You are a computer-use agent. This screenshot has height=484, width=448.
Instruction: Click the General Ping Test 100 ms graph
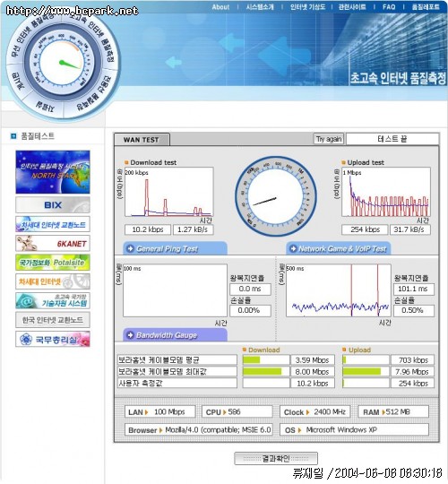[x=175, y=290]
